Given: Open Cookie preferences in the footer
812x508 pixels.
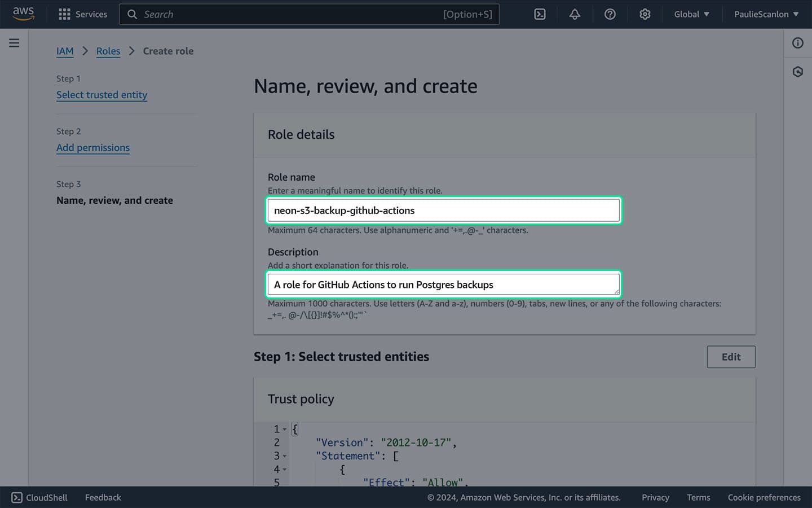Looking at the screenshot, I should point(764,497).
